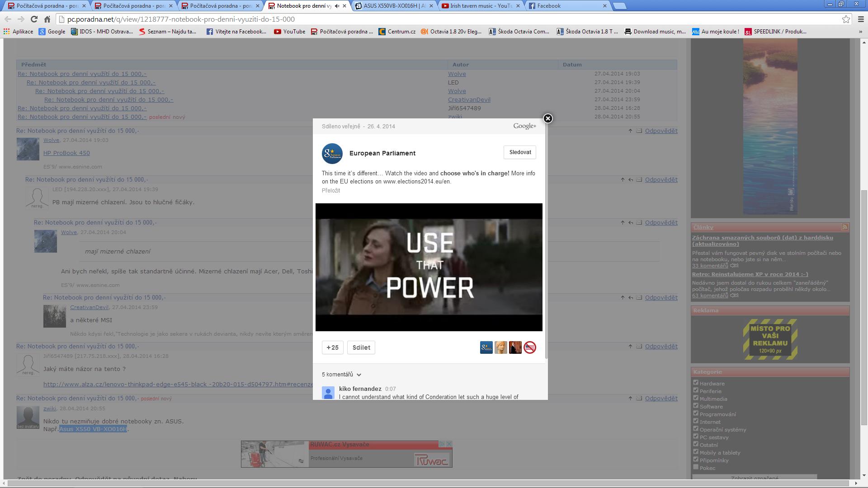
Task: Reload the current page
Action: click(x=34, y=19)
